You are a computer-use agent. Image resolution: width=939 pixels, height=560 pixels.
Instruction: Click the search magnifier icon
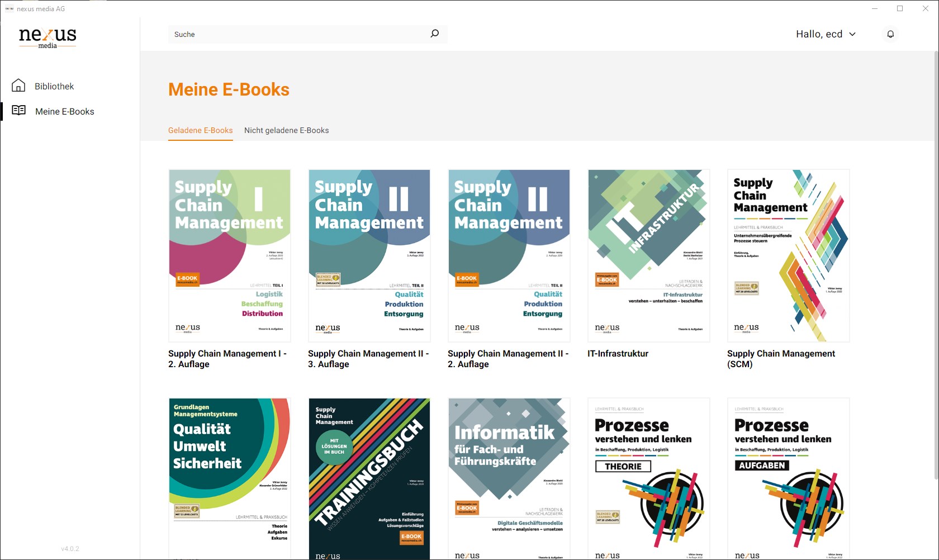[x=434, y=34]
